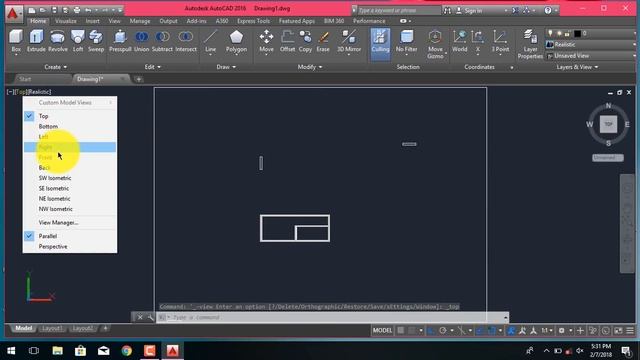Open File Explorer from taskbar
The image size is (640, 360).
(58, 351)
